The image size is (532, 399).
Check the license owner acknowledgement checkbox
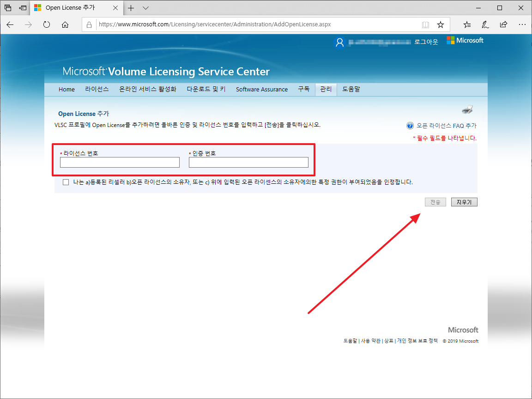point(66,182)
